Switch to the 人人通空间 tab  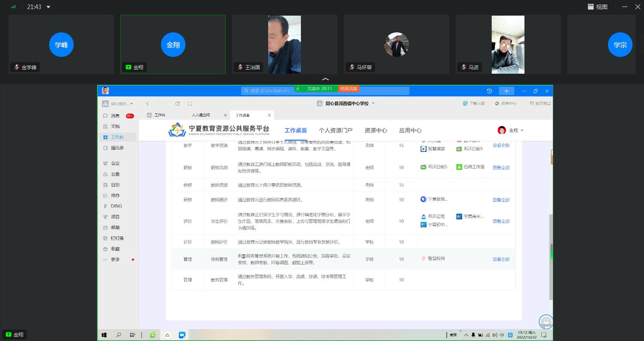coord(201,115)
